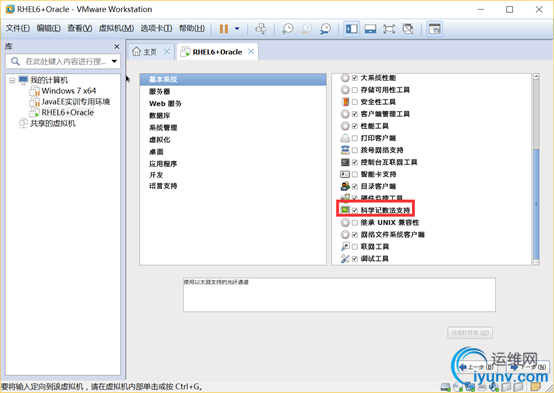Click the 调试工具 tools icon
Screen dimensions: 554x393
(345, 258)
